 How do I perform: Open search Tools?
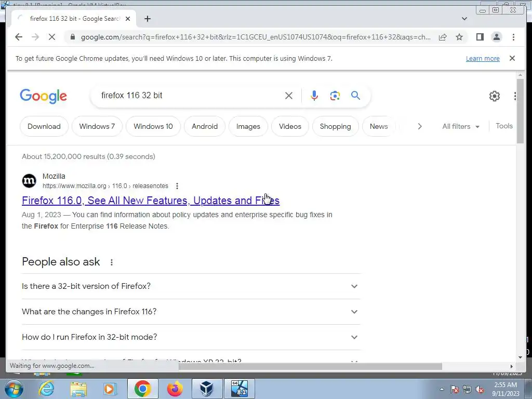pos(504,126)
